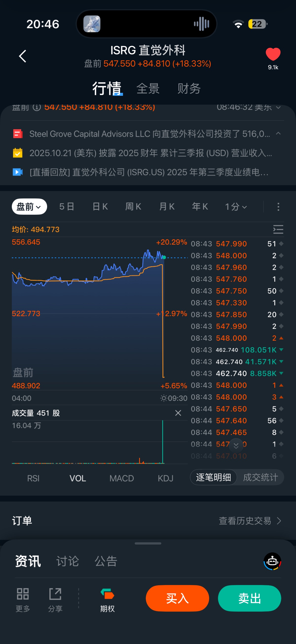This screenshot has height=644, width=296.
Task: Switch to 成交统计 view
Action: tap(260, 477)
